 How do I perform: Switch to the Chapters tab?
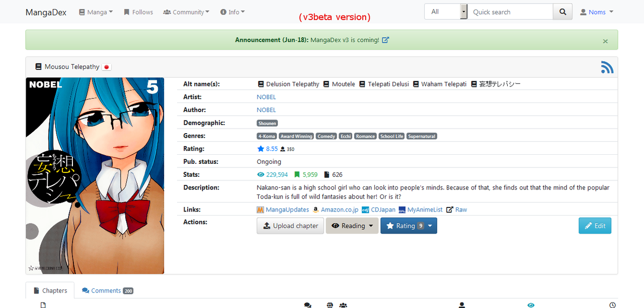point(50,290)
